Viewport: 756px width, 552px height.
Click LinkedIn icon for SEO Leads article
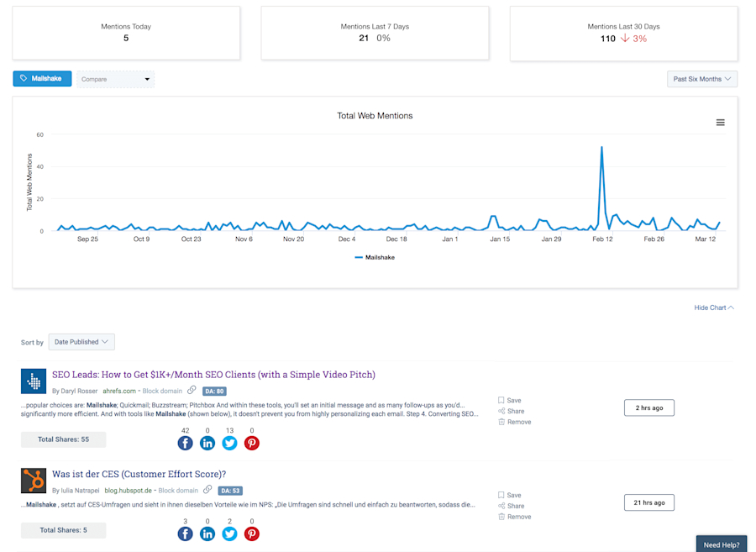(x=207, y=443)
